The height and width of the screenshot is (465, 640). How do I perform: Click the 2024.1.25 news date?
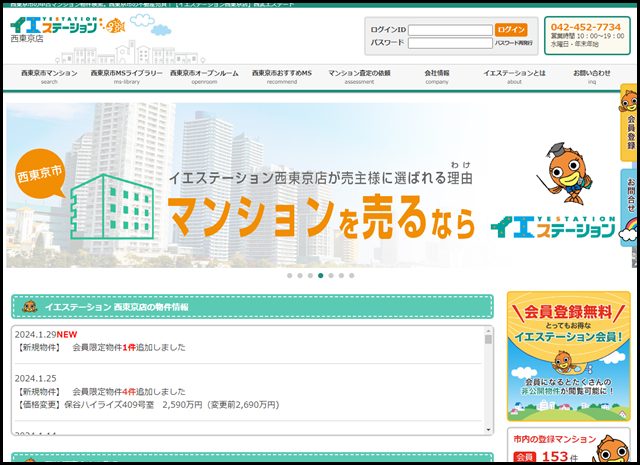[36, 378]
